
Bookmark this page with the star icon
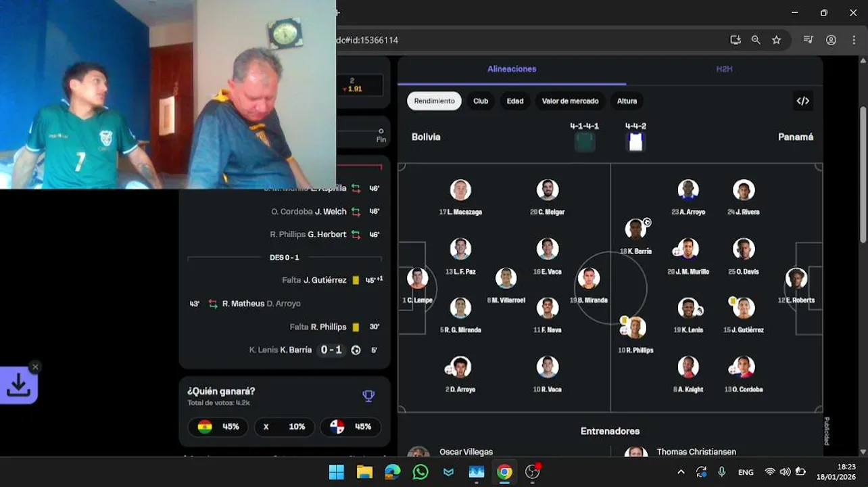[x=776, y=40]
